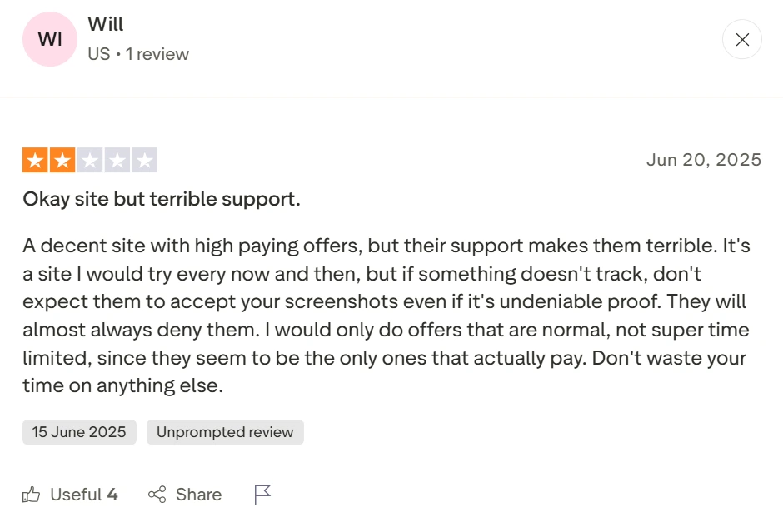
Task: Open reviewer Will's profile name
Action: [106, 25]
